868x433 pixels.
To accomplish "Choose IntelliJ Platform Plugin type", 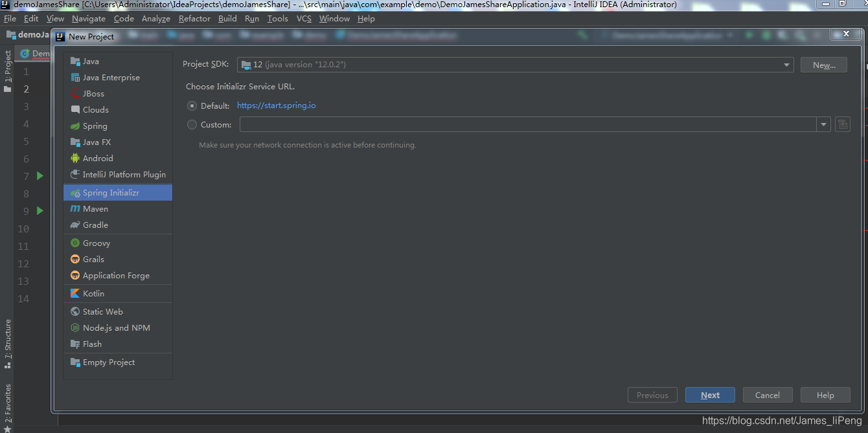I will (118, 175).
